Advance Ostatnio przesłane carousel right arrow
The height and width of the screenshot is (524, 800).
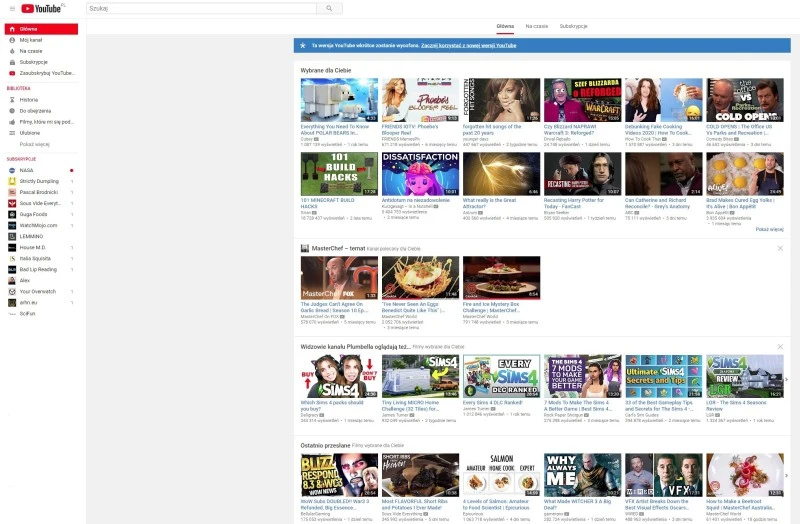pos(786,476)
